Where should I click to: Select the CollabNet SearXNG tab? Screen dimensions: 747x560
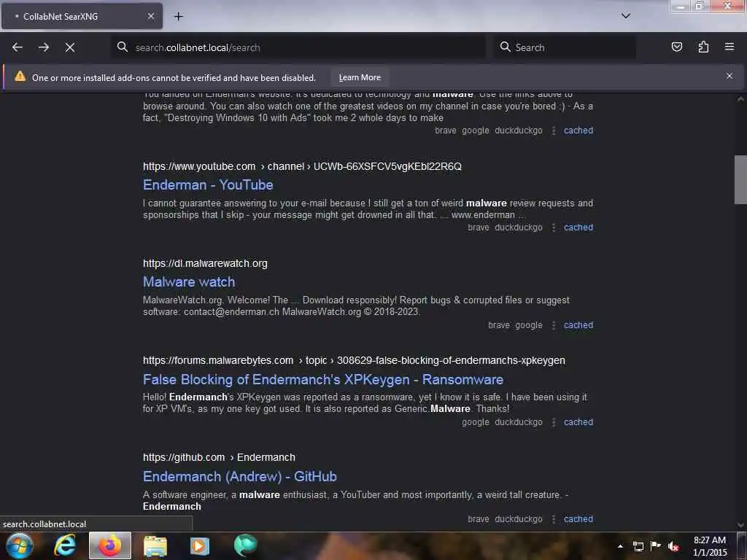[x=82, y=16]
